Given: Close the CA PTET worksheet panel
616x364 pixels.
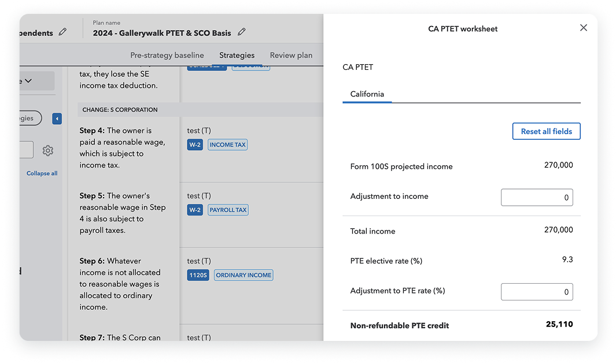Looking at the screenshot, I should click(x=584, y=28).
